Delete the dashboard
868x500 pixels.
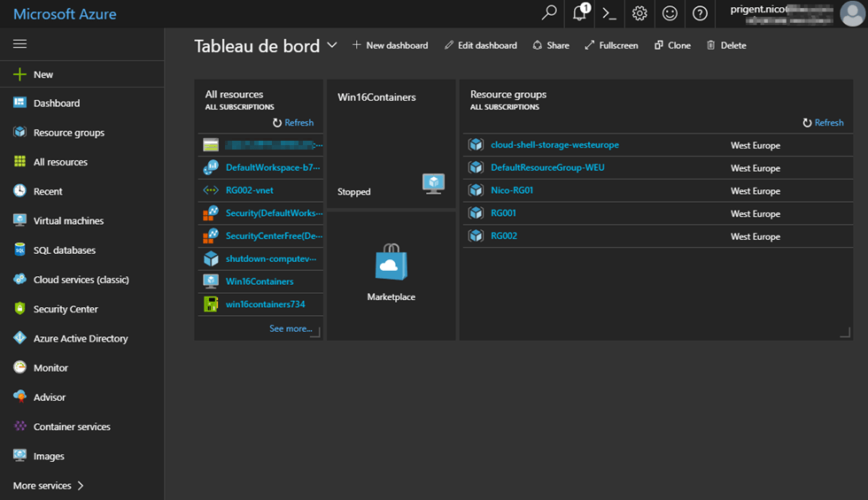pos(726,45)
